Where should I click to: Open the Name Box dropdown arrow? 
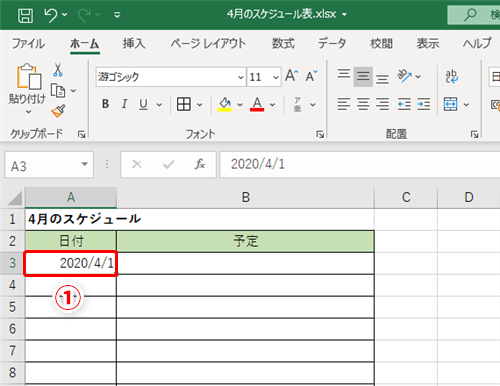pyautogui.click(x=85, y=164)
